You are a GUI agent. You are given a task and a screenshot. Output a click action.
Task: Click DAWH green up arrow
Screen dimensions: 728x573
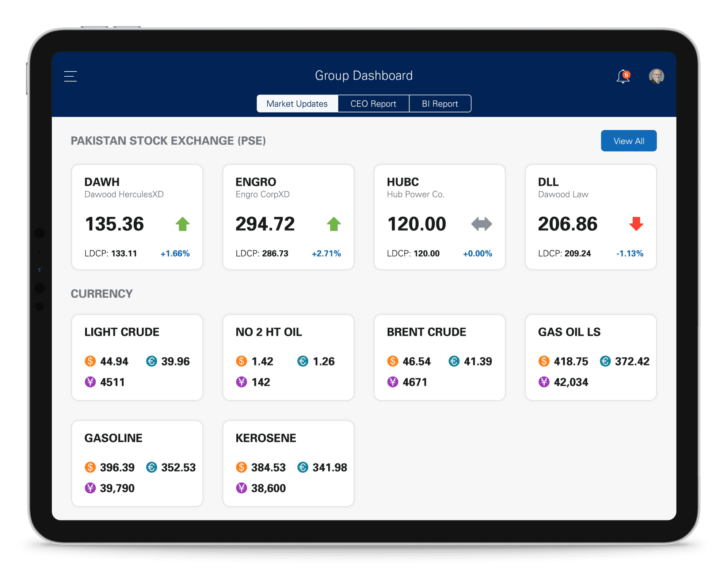pyautogui.click(x=183, y=224)
